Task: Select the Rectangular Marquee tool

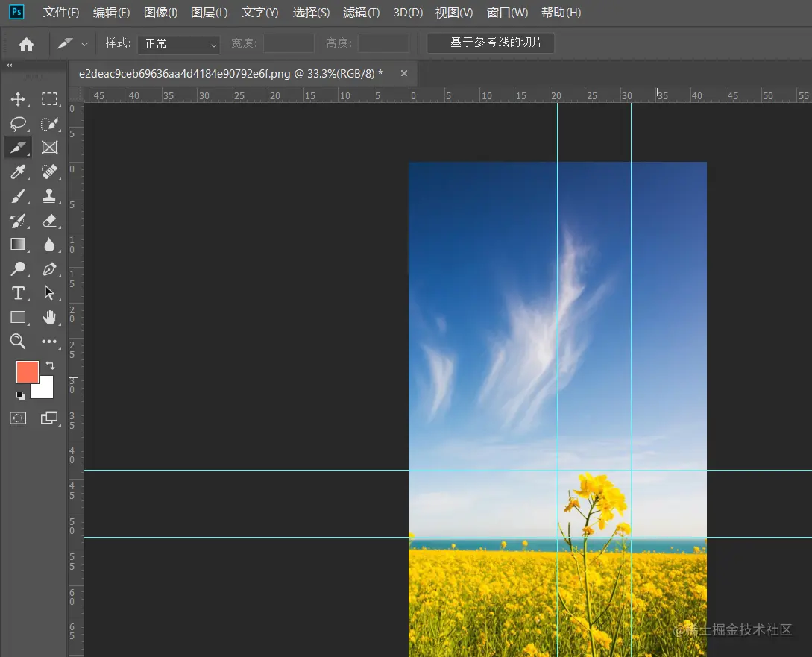Action: [49, 99]
